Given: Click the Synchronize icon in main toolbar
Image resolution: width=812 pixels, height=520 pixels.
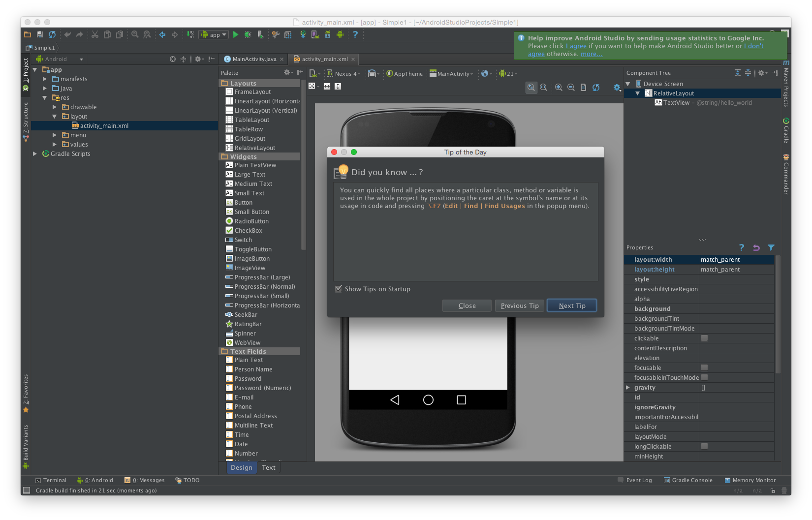Looking at the screenshot, I should pyautogui.click(x=52, y=34).
